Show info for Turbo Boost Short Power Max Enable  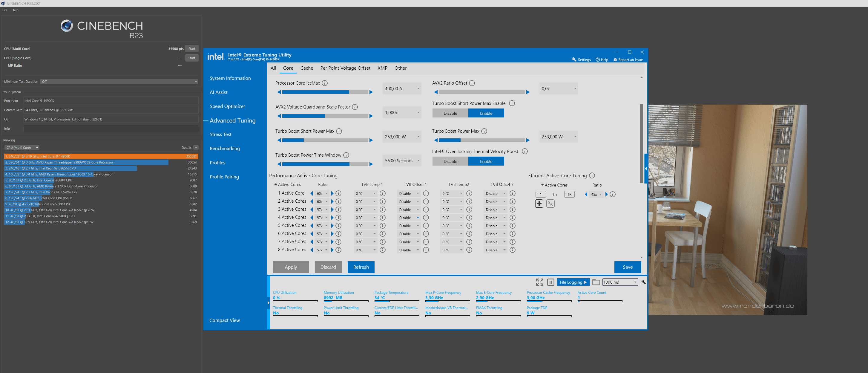click(512, 103)
